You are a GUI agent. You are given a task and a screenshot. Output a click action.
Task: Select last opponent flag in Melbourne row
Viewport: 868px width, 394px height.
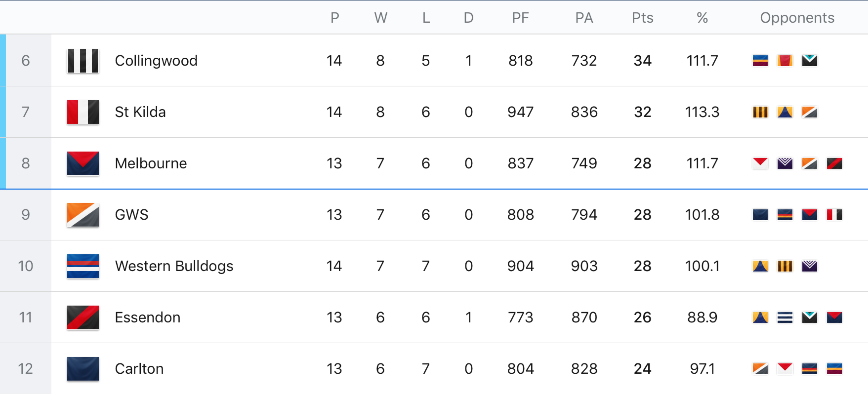coord(834,163)
